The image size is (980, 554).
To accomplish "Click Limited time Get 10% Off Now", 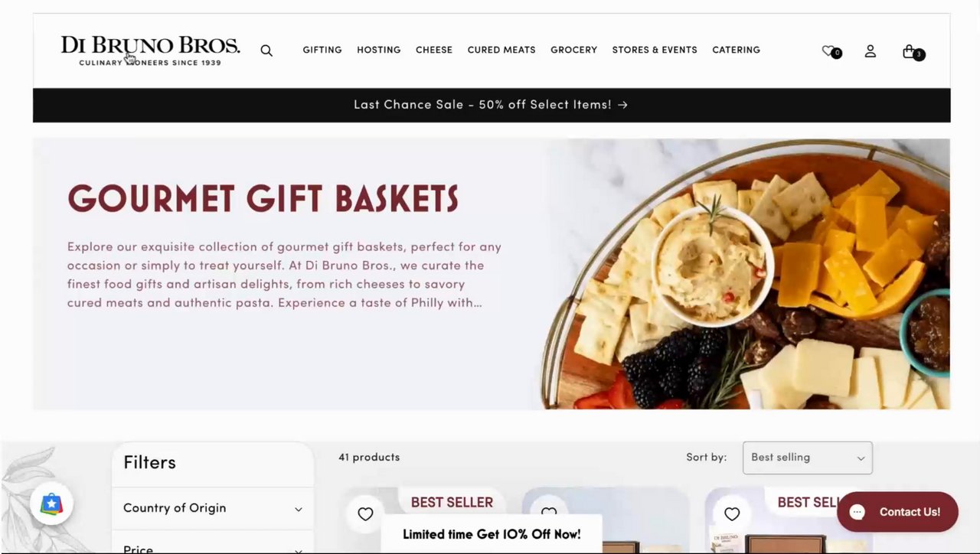I will pos(492,534).
